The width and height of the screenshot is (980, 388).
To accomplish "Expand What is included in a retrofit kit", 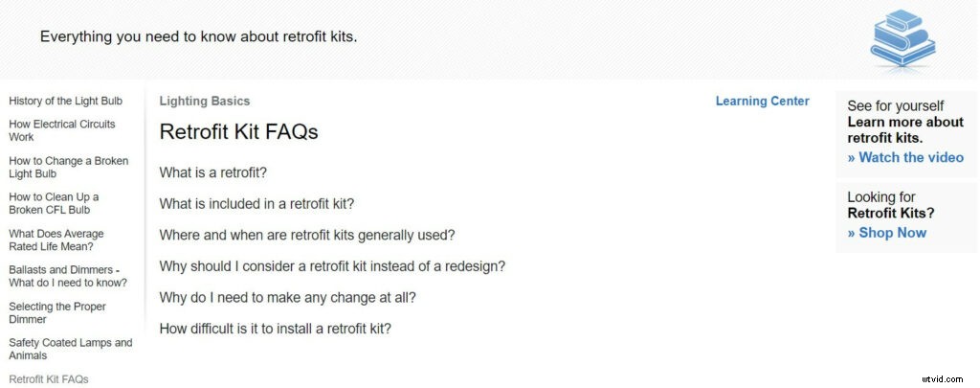I will 256,203.
